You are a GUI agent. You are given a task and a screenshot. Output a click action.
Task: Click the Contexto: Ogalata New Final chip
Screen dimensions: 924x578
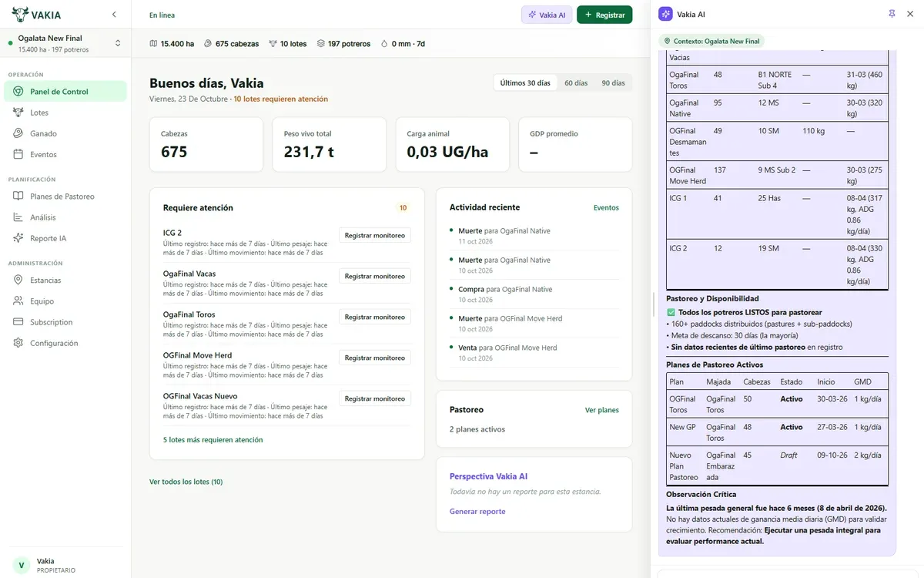pos(711,41)
